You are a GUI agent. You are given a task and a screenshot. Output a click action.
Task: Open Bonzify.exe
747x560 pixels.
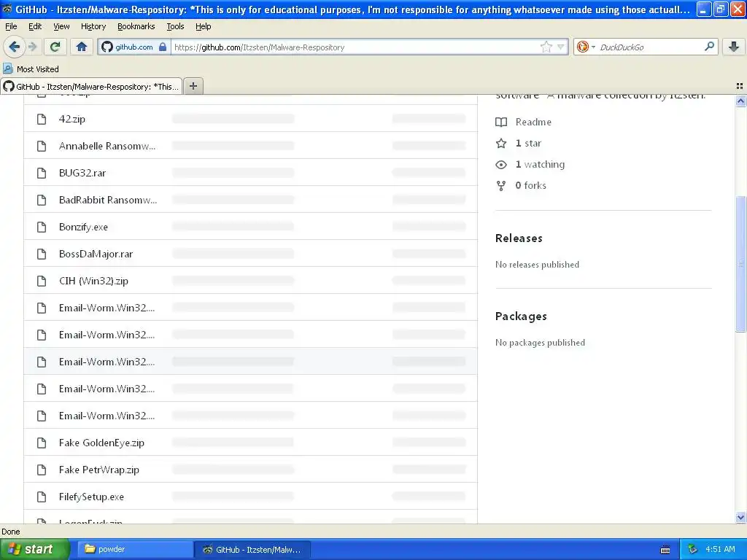tap(83, 227)
